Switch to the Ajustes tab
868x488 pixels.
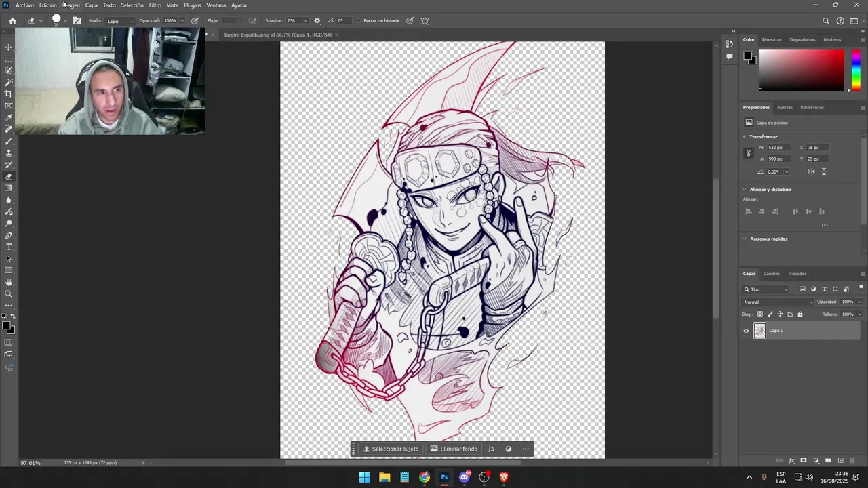(x=785, y=107)
